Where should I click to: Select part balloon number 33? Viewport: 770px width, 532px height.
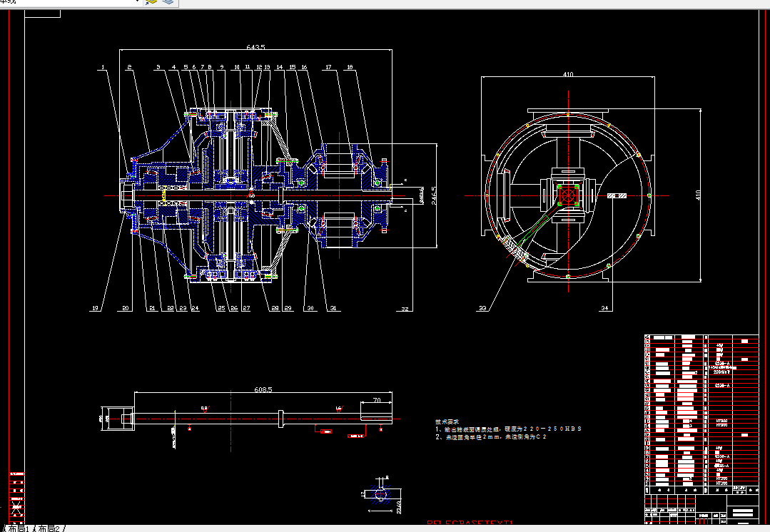pyautogui.click(x=482, y=308)
